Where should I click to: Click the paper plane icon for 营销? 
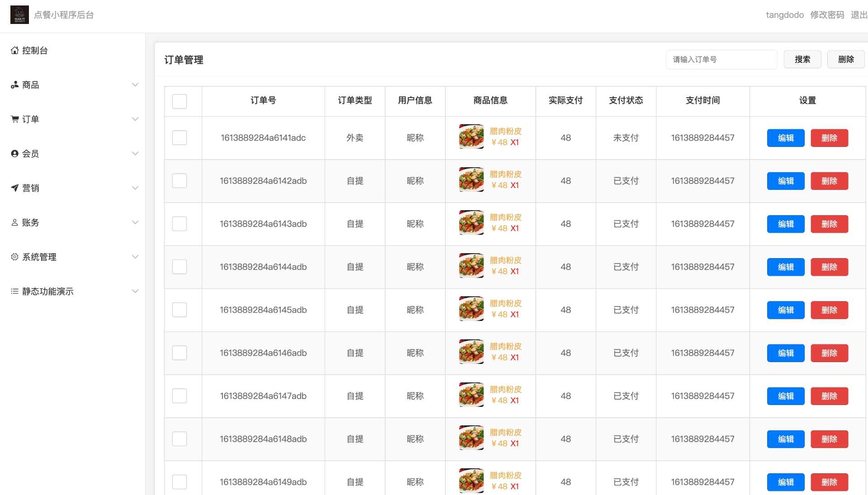14,188
